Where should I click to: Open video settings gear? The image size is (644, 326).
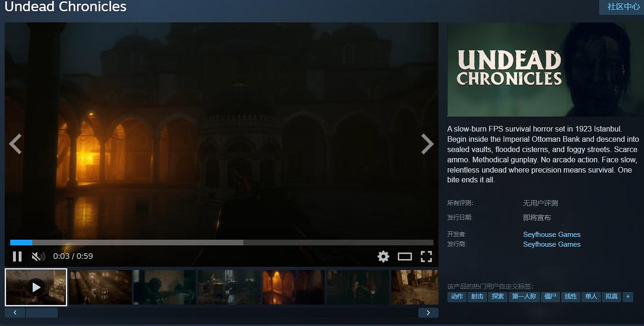click(383, 256)
